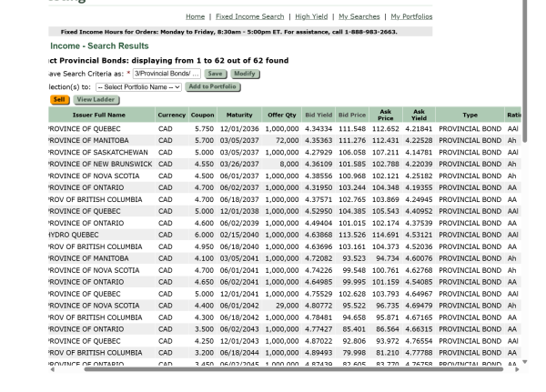Click the scroll-right arrow of table scrollbar
Viewport: 546px width, 392px height.
517,369
